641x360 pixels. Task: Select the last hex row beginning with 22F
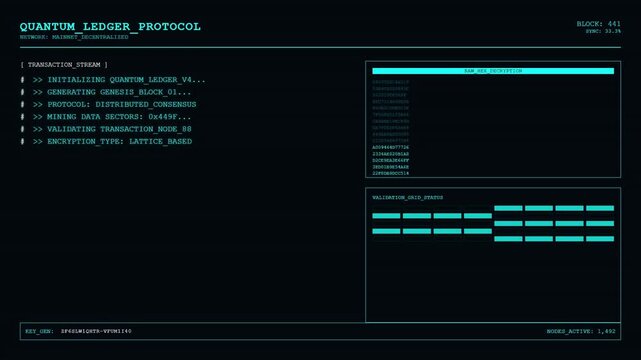390,173
